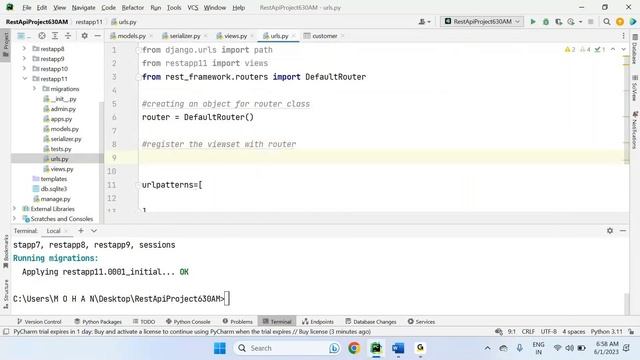Open Chrome from the taskbar
Screen dimensions: 640x360
(354, 348)
